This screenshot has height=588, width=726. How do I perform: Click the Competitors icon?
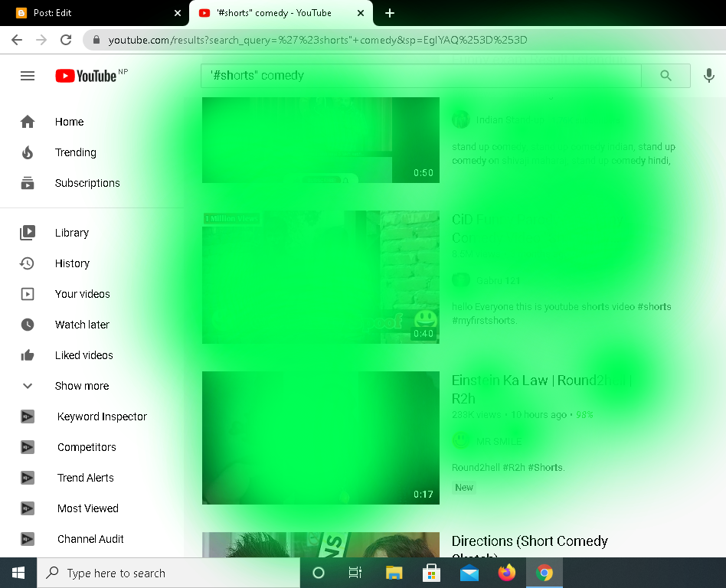(x=28, y=447)
